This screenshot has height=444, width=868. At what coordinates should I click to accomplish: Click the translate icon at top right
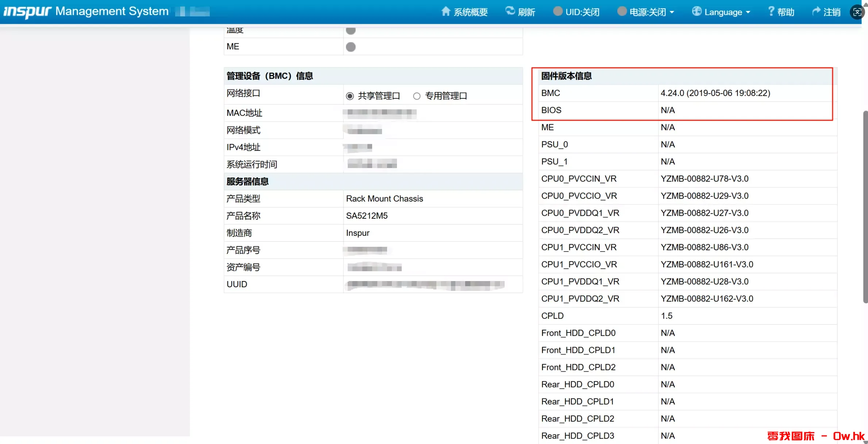click(857, 12)
